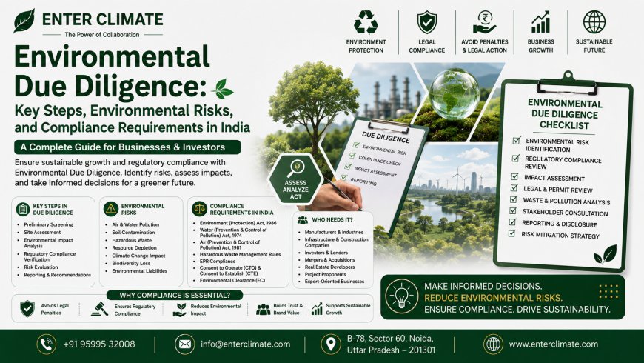Click the Enter Climate leaf logo
Screen dimensions: 644x363
[24, 21]
